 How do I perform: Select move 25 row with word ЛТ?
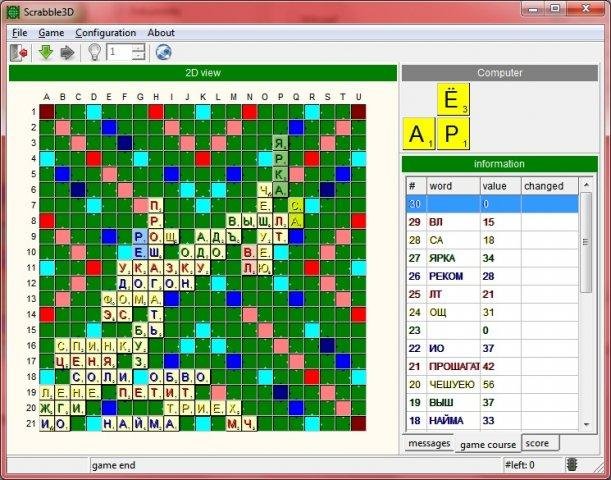pos(492,294)
